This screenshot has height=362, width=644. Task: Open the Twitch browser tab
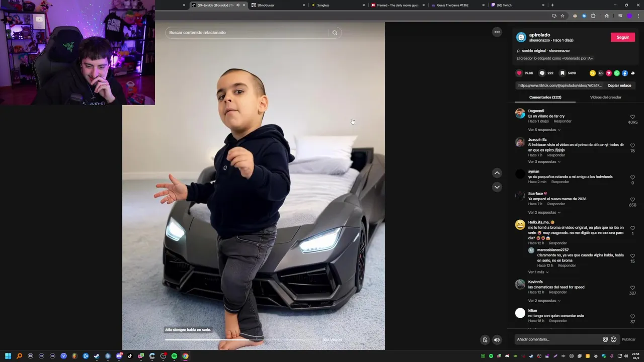518,5
